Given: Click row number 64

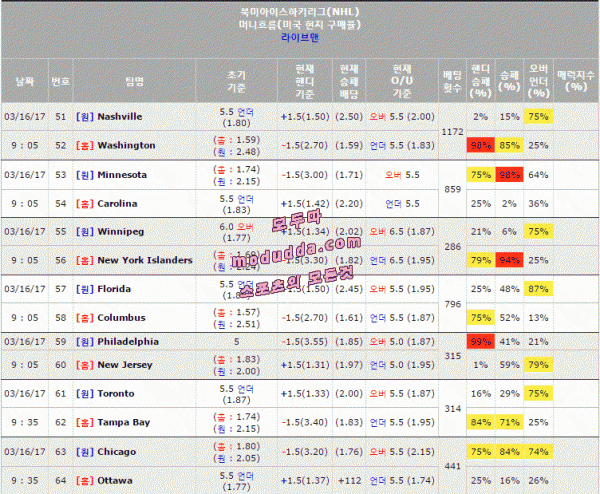Looking at the screenshot, I should (x=60, y=481).
